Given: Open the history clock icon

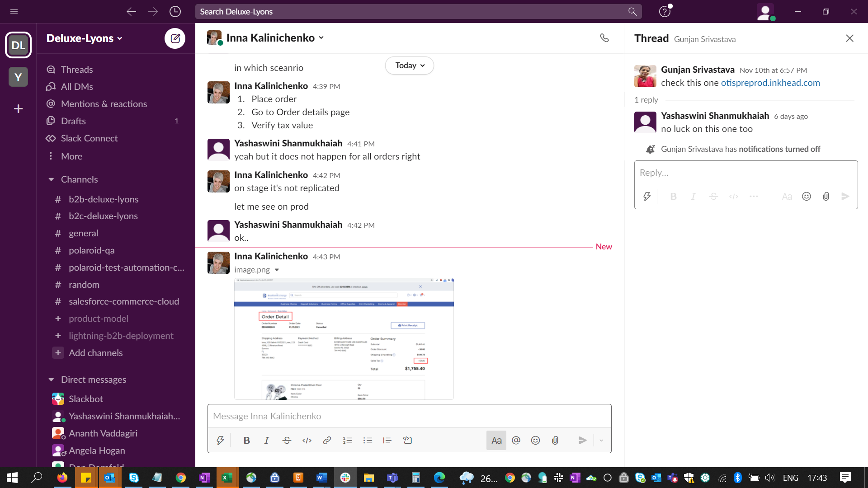Looking at the screenshot, I should click(175, 12).
